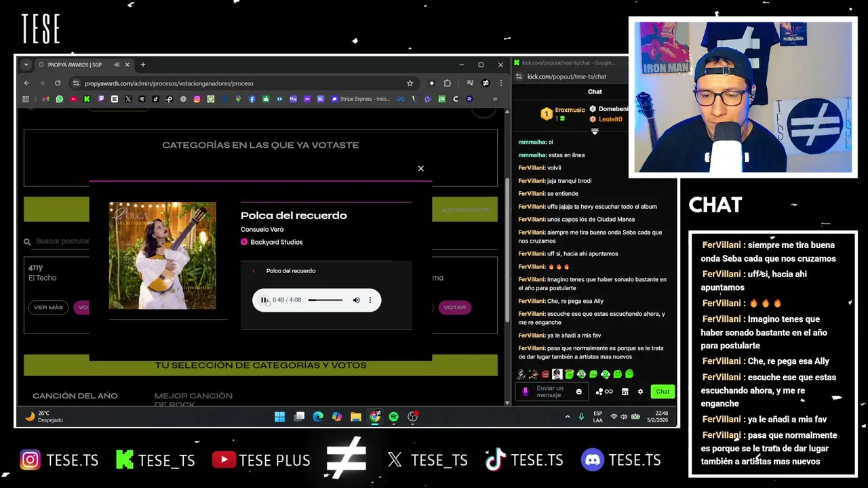The image size is (868, 488).
Task: Pause the Polca del recuerdo audio player
Action: tap(264, 300)
